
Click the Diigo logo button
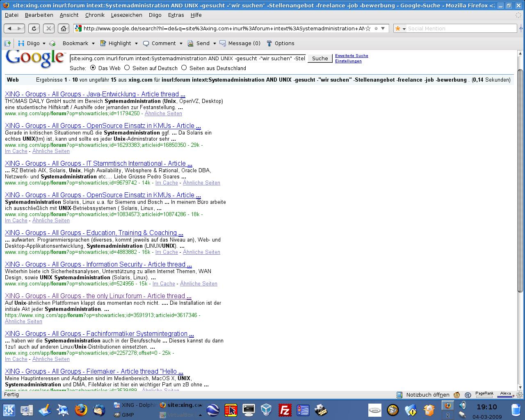29,43
